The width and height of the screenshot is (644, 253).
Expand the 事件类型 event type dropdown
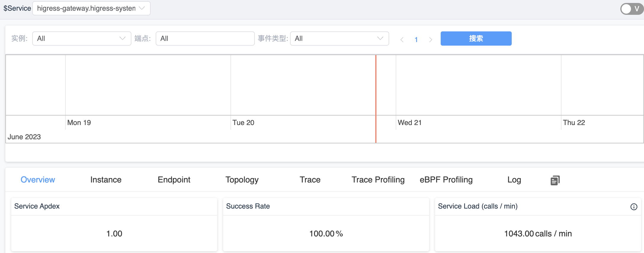click(x=339, y=39)
